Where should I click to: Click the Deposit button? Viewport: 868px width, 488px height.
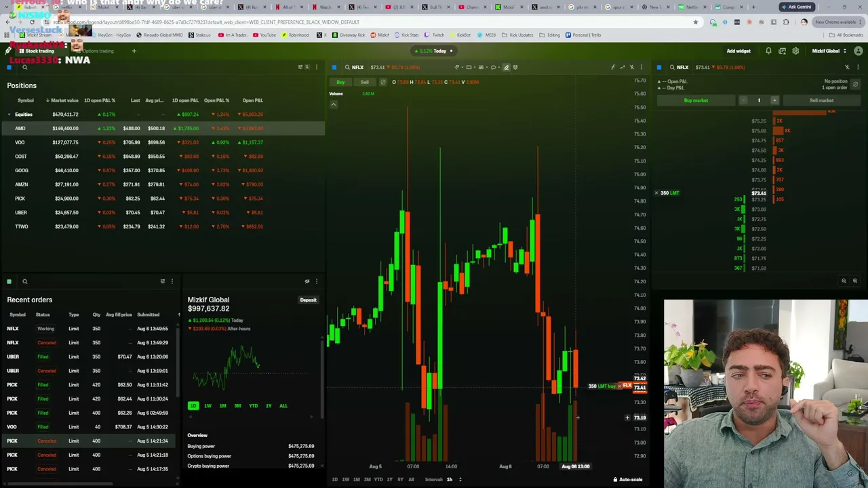tap(308, 300)
